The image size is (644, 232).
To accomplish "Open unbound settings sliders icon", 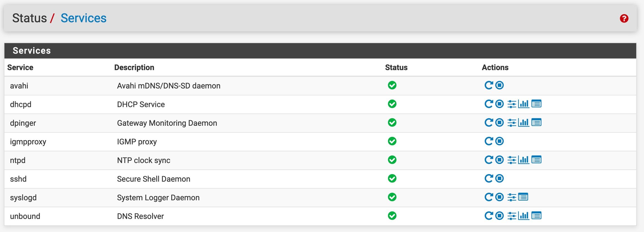I will coord(512,216).
